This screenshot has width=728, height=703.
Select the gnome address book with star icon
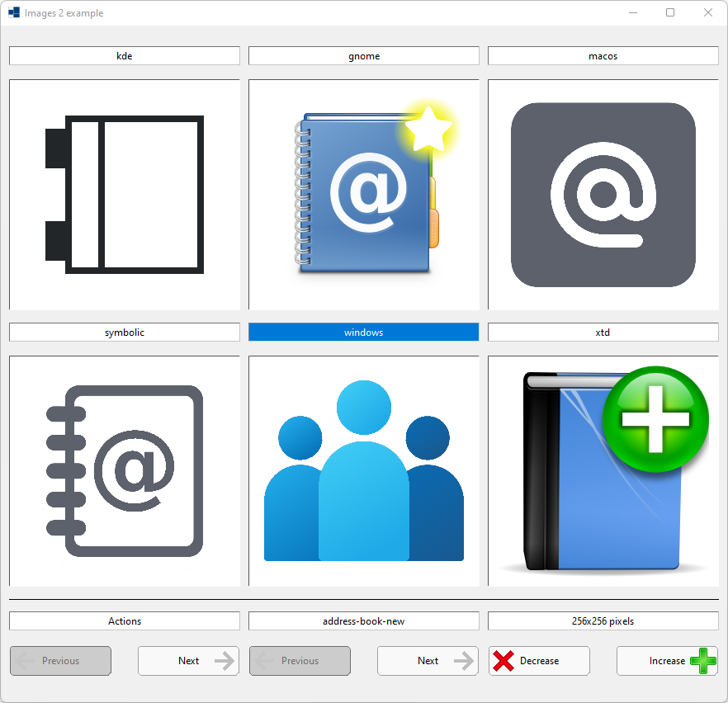pos(364,195)
